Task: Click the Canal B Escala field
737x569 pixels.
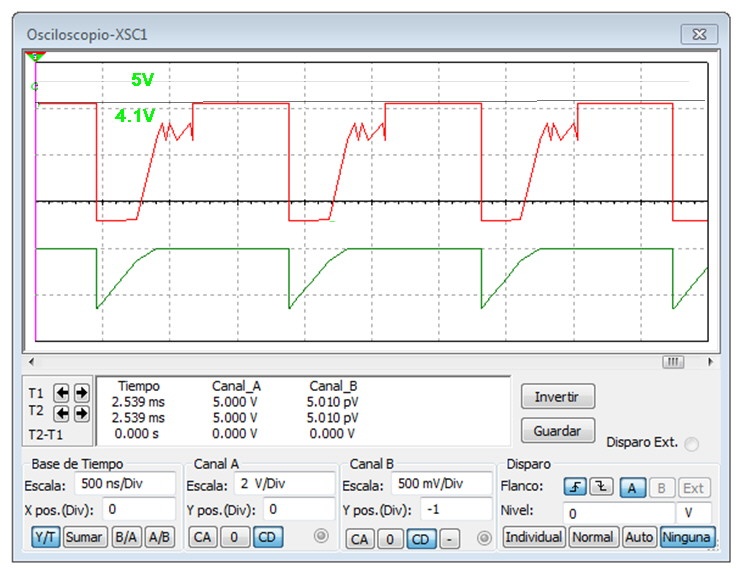Action: [442, 485]
